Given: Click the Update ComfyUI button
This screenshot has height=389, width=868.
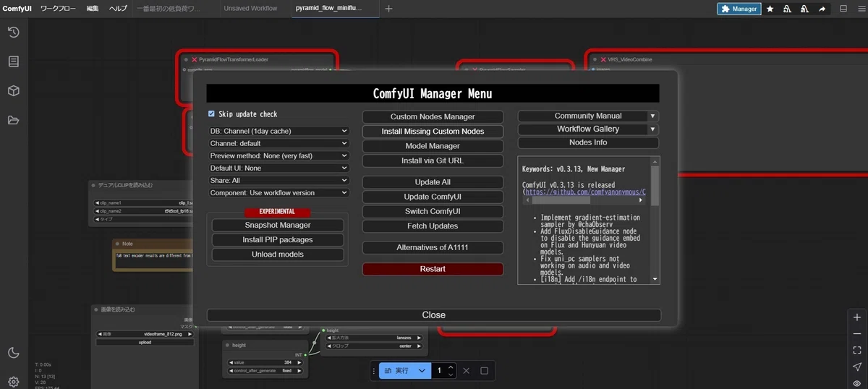Looking at the screenshot, I should (x=433, y=197).
